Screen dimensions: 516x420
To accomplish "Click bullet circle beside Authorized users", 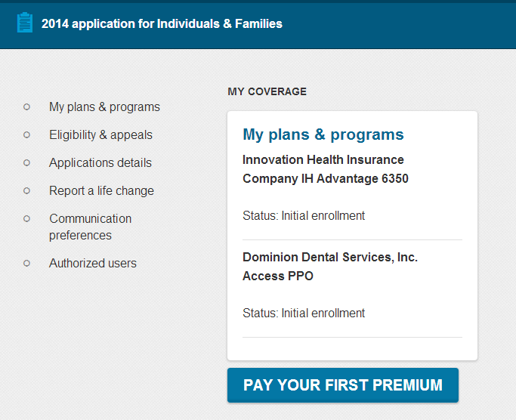I will pyautogui.click(x=26, y=264).
